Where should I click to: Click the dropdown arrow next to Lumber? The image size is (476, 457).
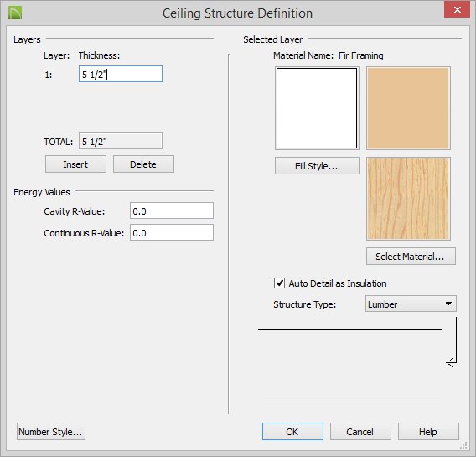448,304
